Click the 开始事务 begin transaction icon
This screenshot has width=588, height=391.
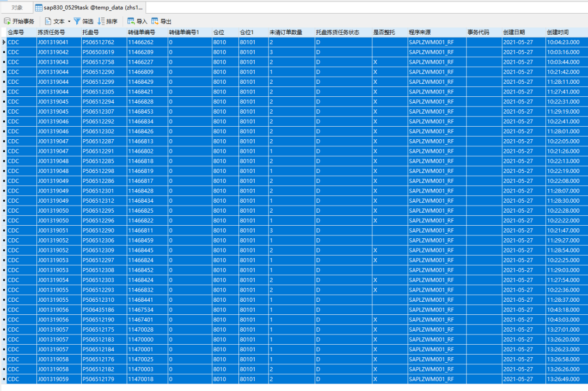[x=7, y=21]
